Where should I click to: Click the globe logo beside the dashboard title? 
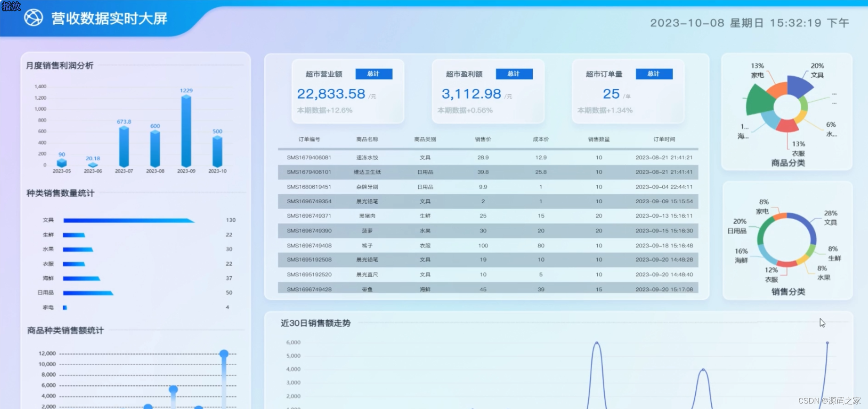tap(33, 18)
